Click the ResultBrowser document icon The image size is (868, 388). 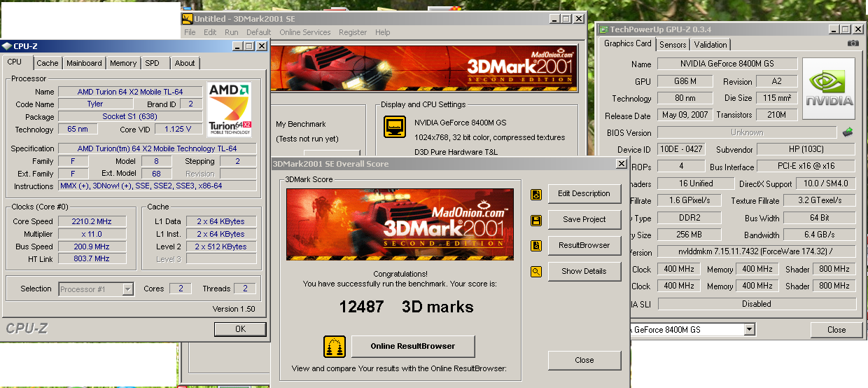[536, 246]
